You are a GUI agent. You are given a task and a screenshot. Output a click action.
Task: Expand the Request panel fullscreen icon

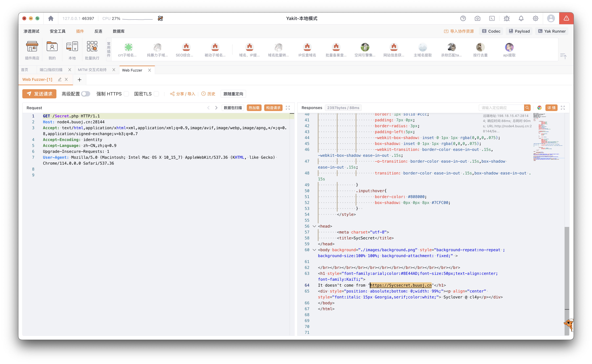click(x=288, y=108)
